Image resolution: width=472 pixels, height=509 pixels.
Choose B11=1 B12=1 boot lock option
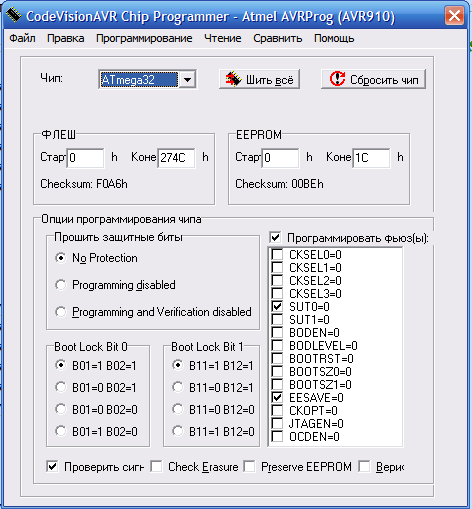pos(178,365)
